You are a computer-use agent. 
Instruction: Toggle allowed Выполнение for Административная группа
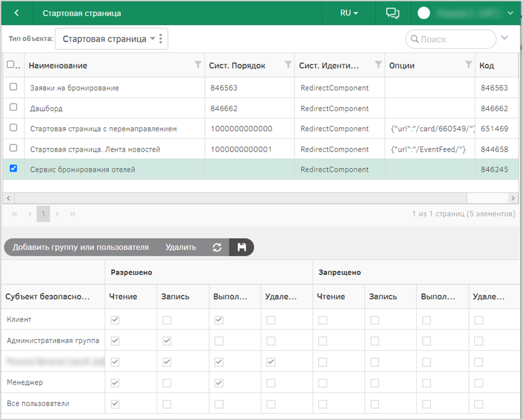point(219,341)
